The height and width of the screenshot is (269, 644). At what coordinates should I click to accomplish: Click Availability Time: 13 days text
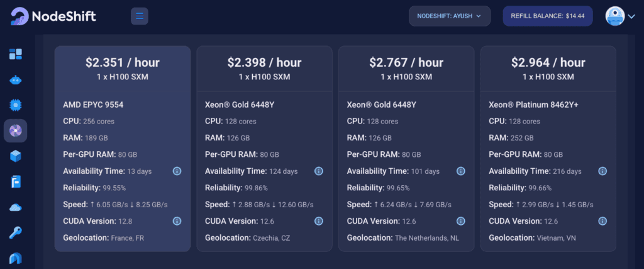click(107, 171)
